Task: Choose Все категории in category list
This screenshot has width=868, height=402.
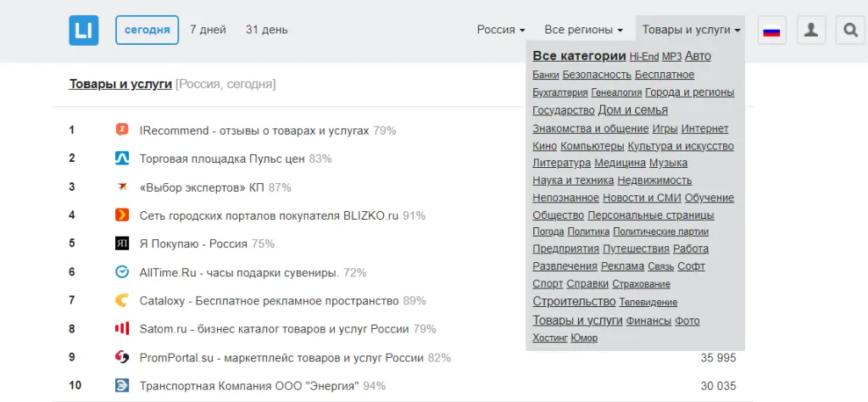Action: pos(579,56)
